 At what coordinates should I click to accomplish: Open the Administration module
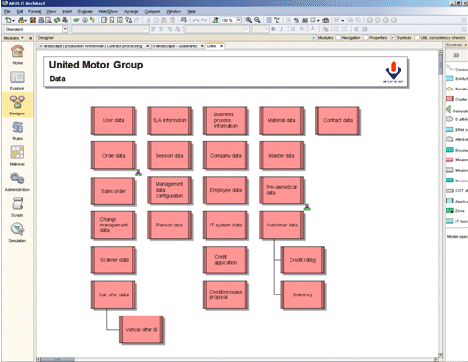click(17, 181)
